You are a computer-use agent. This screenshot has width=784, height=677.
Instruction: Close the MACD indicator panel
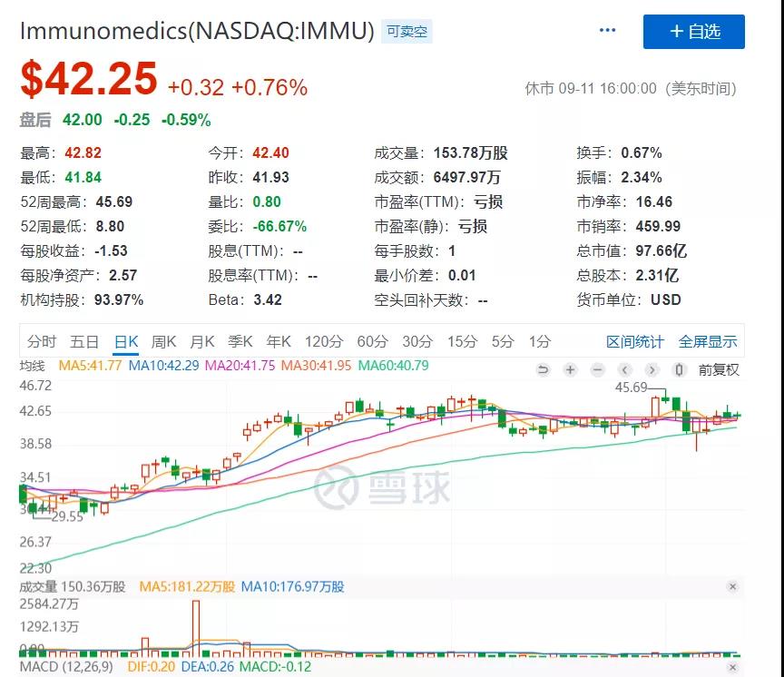[x=732, y=667]
